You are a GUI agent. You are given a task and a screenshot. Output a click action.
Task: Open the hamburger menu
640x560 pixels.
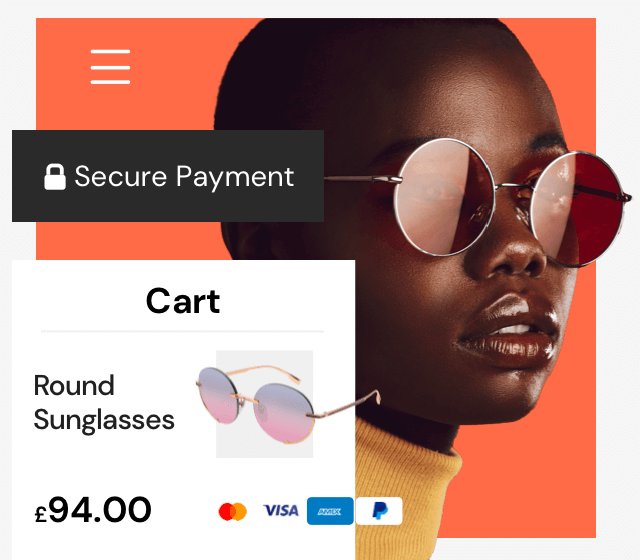pos(110,67)
